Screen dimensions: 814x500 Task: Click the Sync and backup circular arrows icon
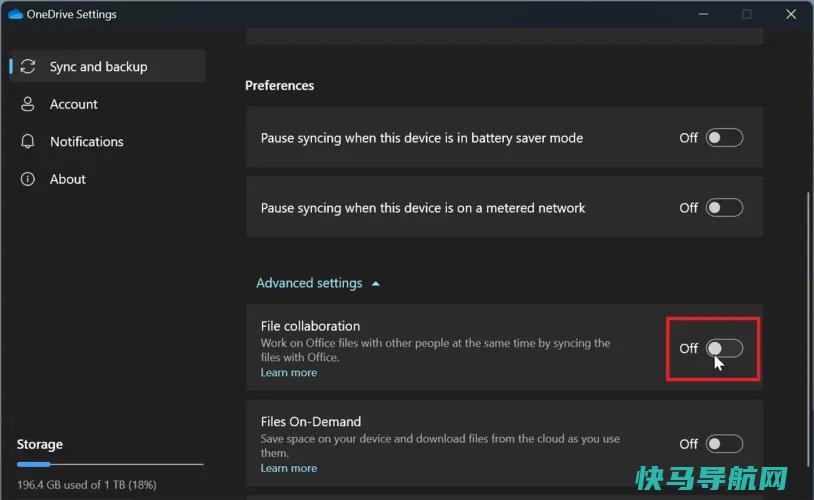point(28,66)
